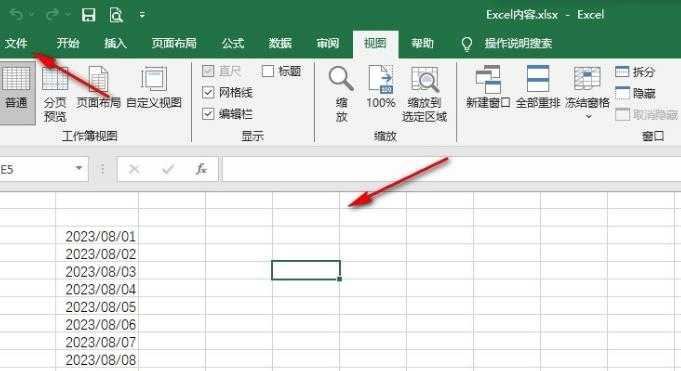Click 缩放到选定区域 zoom to selection
Screen dimensions: 681x371
tap(424, 93)
